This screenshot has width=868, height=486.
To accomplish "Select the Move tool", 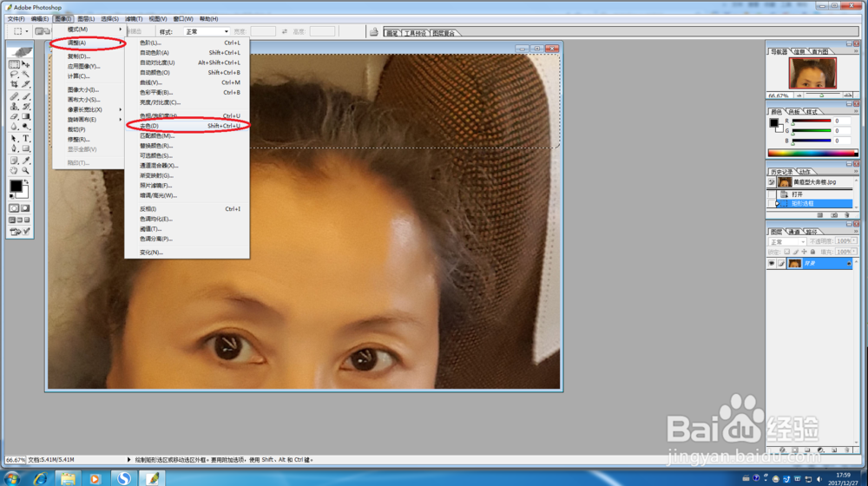I will (25, 65).
